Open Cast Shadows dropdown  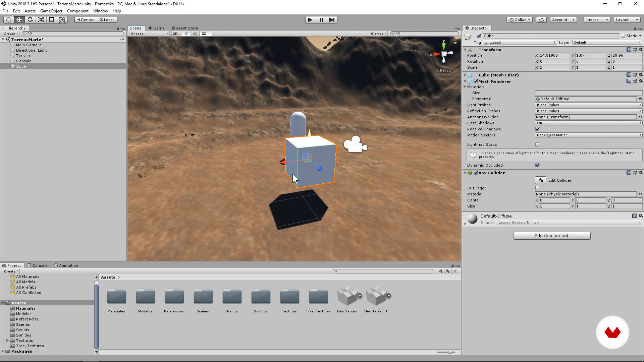click(589, 123)
